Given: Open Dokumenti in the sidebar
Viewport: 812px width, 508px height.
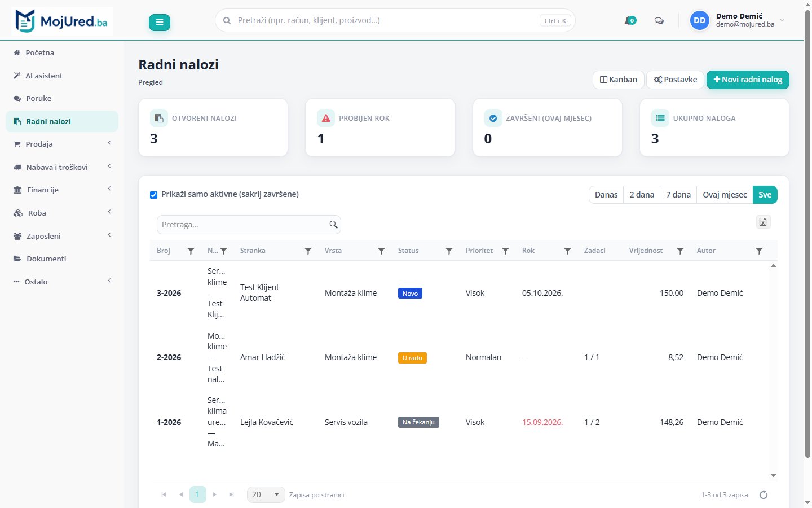Looking at the screenshot, I should 62,259.
